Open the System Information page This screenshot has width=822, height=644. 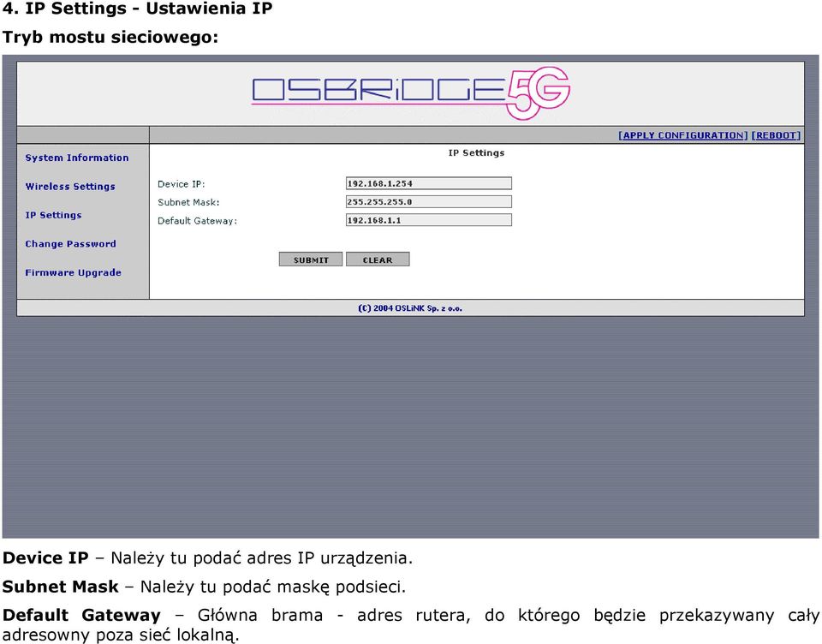click(77, 158)
